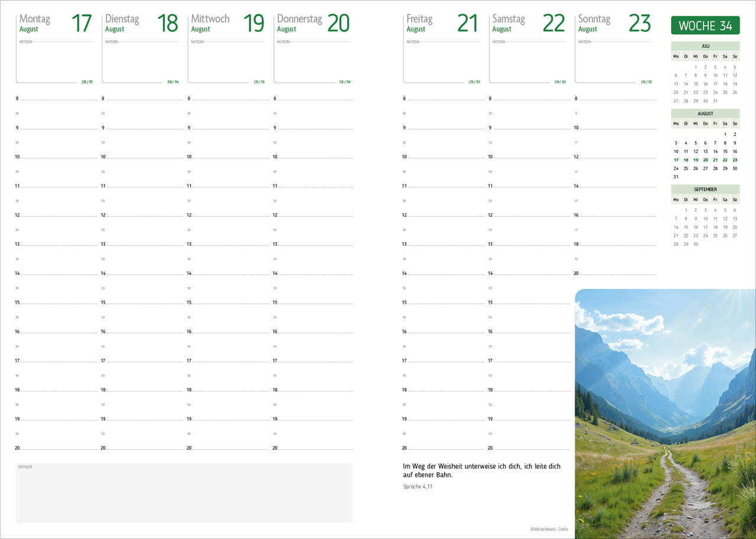Click the 14 o'clock line in Sonntag column
Viewport: 756px width, 539px height.
pyautogui.click(x=617, y=186)
